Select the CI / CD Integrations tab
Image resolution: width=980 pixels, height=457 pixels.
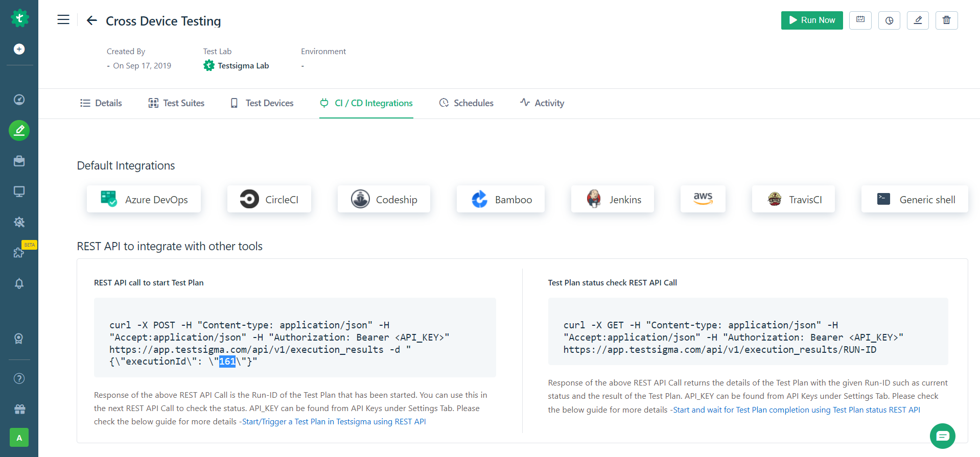366,103
